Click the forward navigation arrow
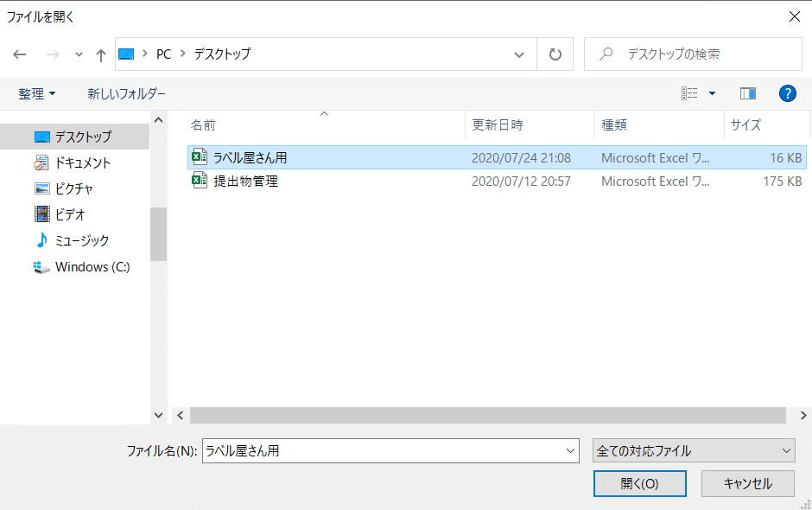The image size is (812, 510). click(53, 54)
